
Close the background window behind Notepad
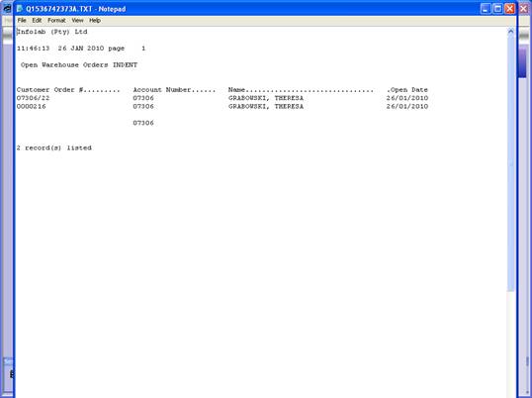click(x=524, y=9)
